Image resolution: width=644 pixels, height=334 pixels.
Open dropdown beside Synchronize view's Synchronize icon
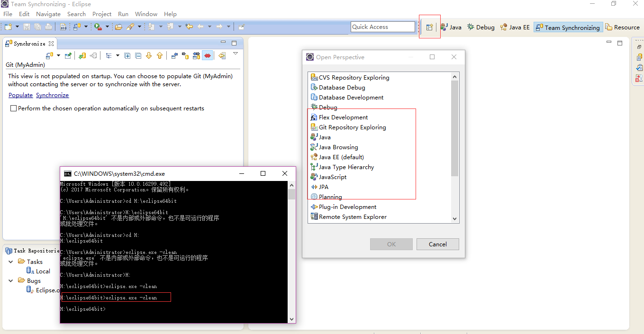[58, 56]
